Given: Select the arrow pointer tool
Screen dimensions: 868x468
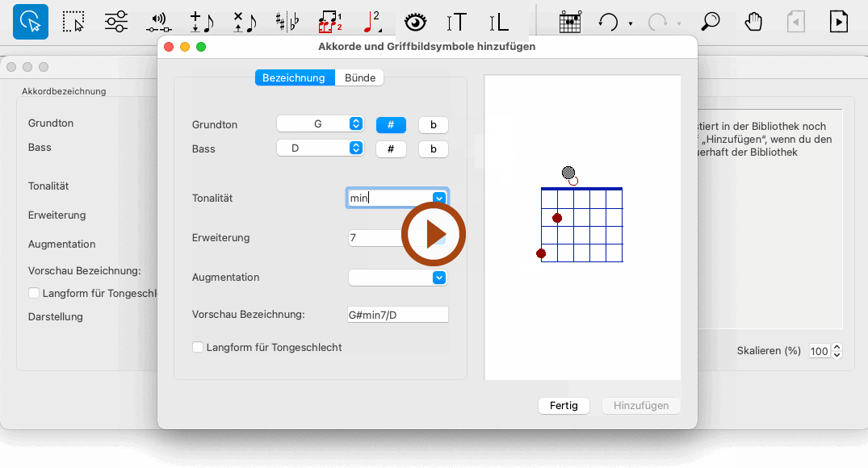Looking at the screenshot, I should click(x=30, y=22).
